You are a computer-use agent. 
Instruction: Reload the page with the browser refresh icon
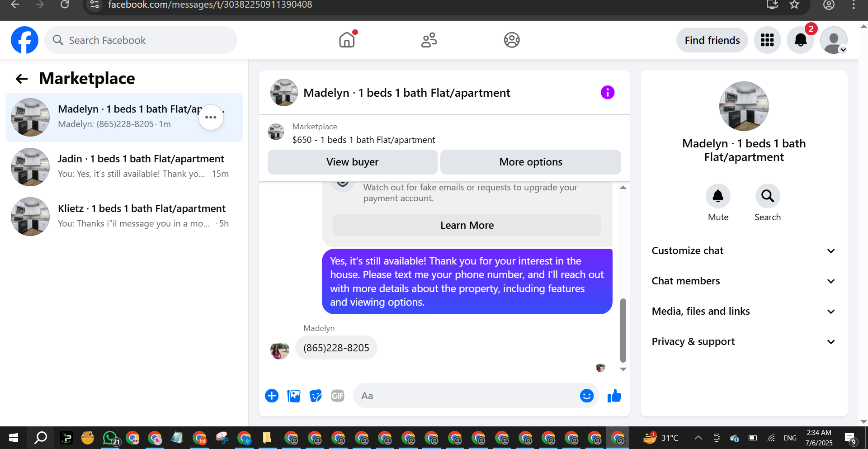[x=65, y=5]
